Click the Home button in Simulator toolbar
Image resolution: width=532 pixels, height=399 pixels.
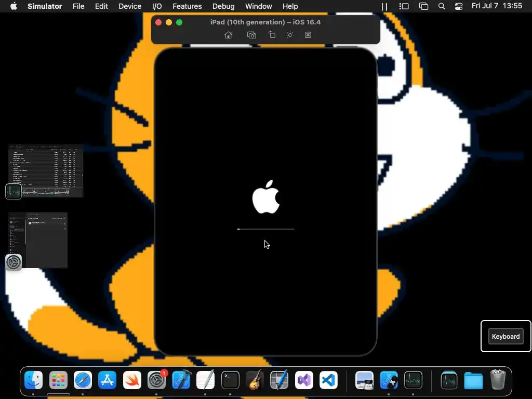click(x=229, y=35)
